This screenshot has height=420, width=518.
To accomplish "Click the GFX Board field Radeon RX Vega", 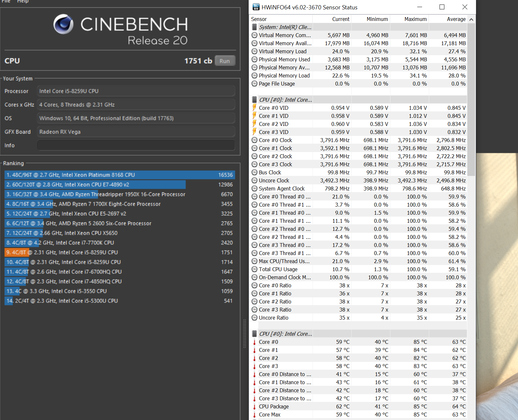I will (136, 132).
